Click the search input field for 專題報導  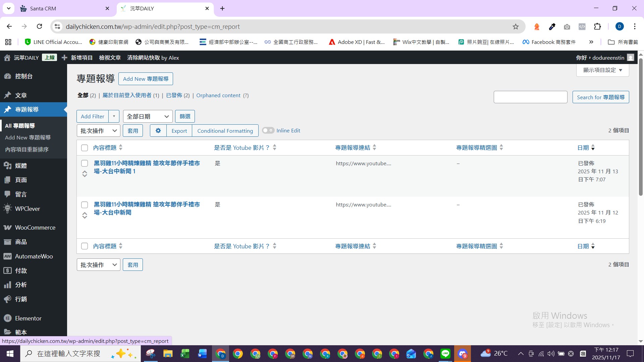coord(530,97)
